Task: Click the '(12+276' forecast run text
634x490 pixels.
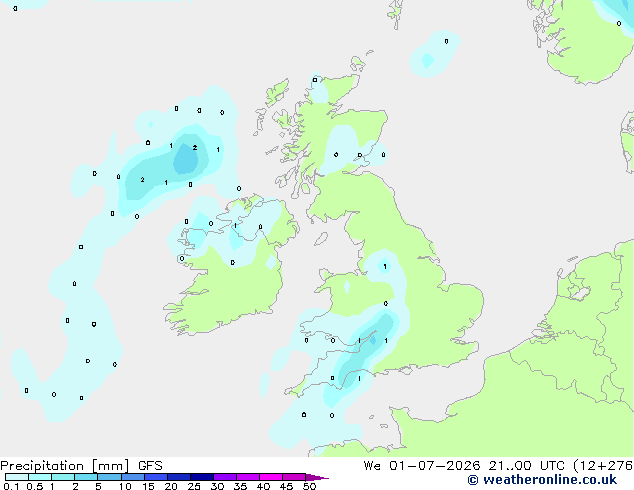Action: tap(603, 466)
